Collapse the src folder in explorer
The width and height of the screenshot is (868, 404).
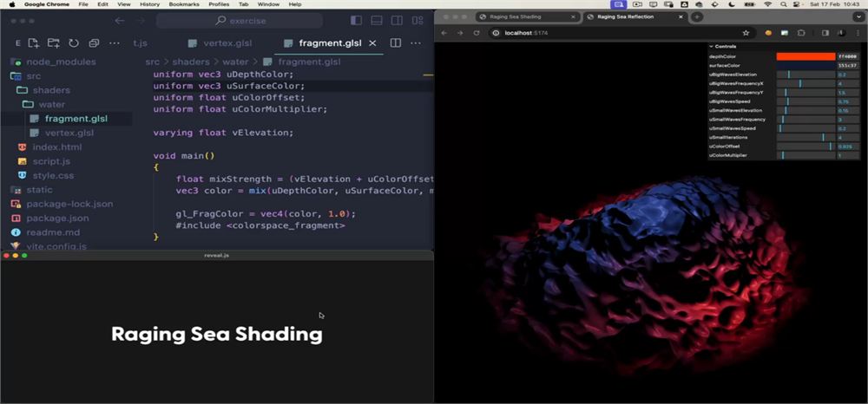point(33,75)
